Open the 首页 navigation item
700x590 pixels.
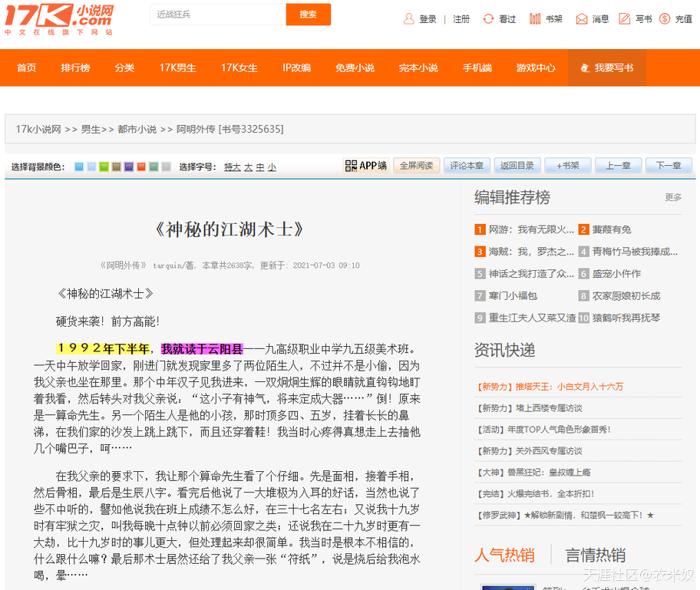tap(26, 68)
